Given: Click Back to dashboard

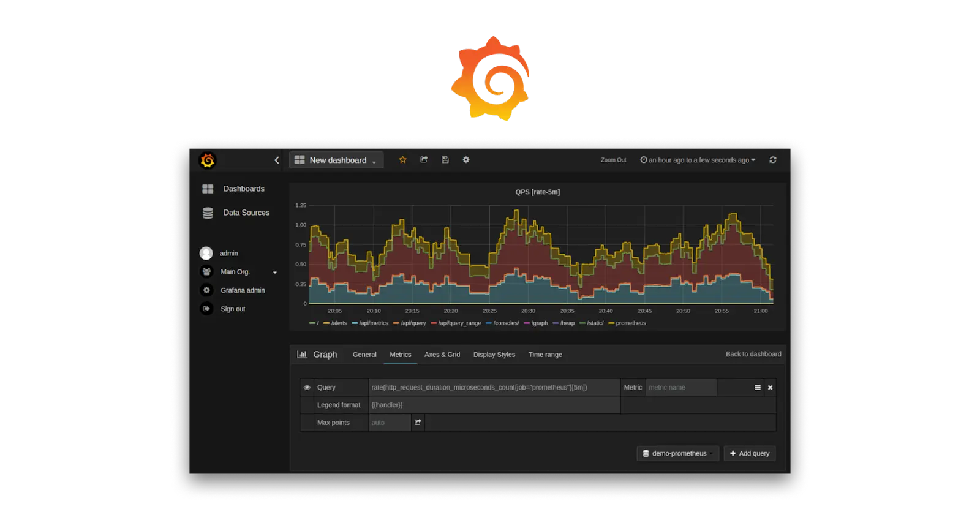Looking at the screenshot, I should pos(753,355).
